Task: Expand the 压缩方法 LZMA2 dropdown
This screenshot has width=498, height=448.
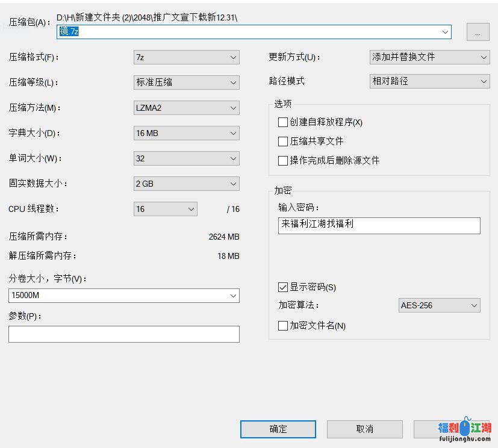Action: coord(186,108)
